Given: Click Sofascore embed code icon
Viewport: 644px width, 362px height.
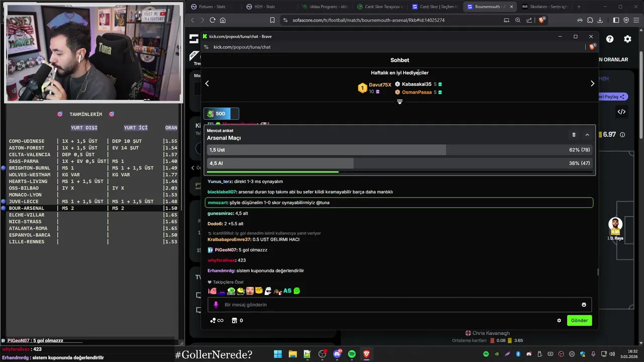Looking at the screenshot, I should click(x=621, y=112).
